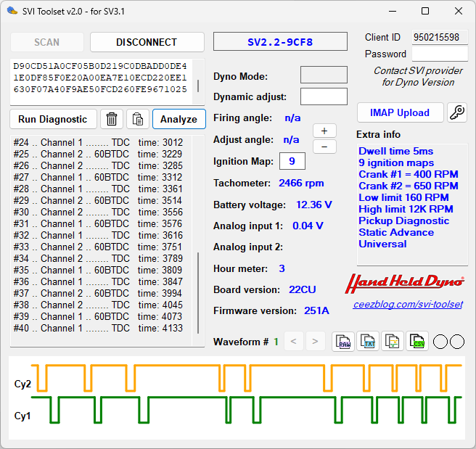The height and width of the screenshot is (449, 476).
Task: Click the Board version value 22CU
Action: 302,289
